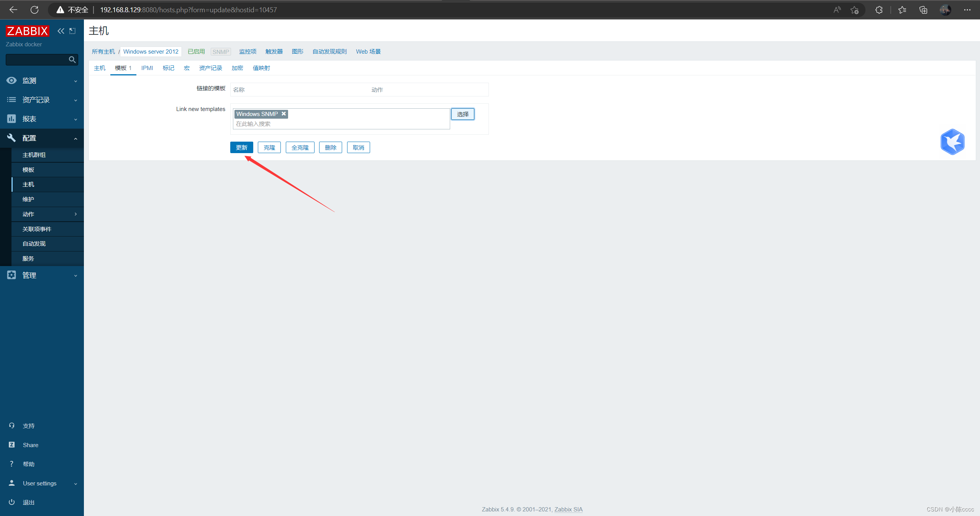Screen dimensions: 980x516
Task: Click the blue bird floating assistant icon
Action: coord(952,142)
